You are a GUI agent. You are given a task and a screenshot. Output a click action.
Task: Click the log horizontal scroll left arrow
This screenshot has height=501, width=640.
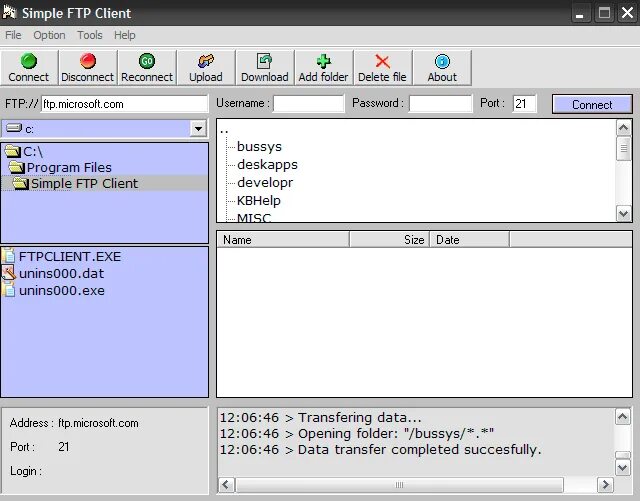[x=226, y=485]
